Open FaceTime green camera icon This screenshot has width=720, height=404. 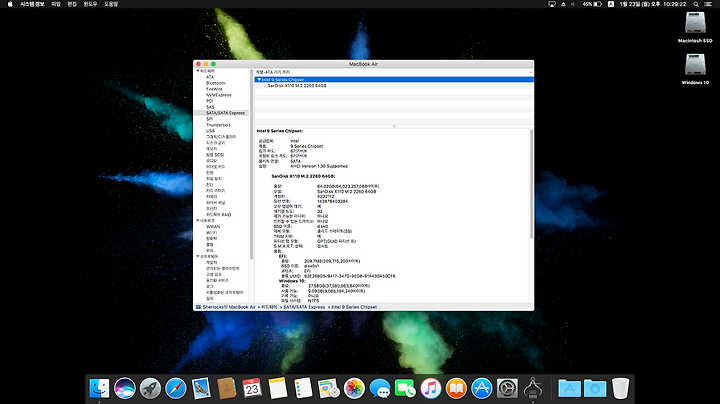coord(405,388)
